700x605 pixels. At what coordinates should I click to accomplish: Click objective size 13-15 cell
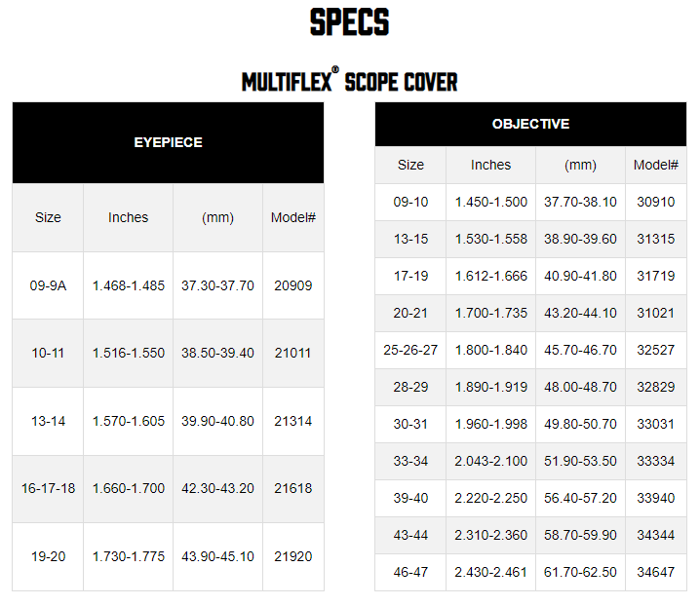(x=410, y=239)
